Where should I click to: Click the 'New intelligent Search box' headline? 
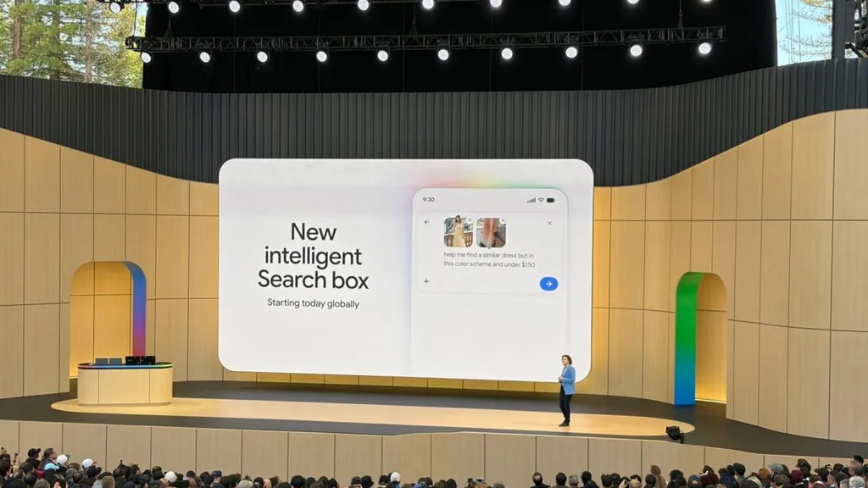click(x=314, y=256)
